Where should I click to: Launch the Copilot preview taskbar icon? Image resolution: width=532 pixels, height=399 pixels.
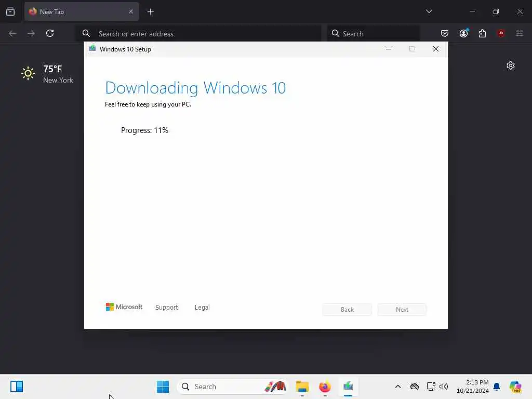(x=515, y=387)
